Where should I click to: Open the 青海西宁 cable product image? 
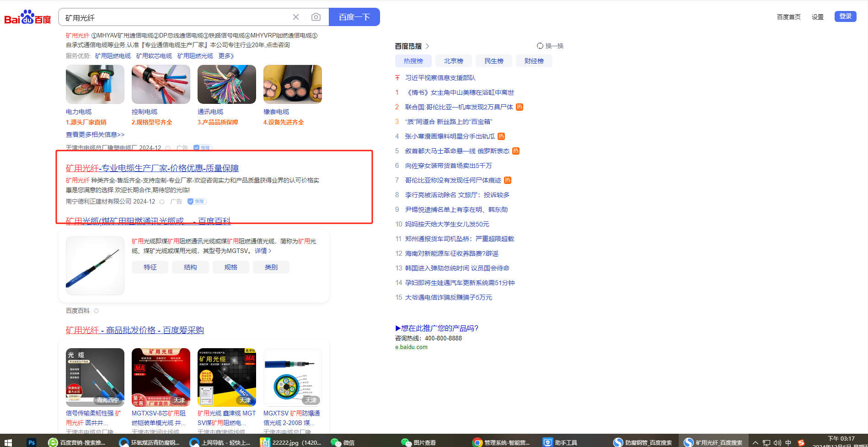point(95,377)
